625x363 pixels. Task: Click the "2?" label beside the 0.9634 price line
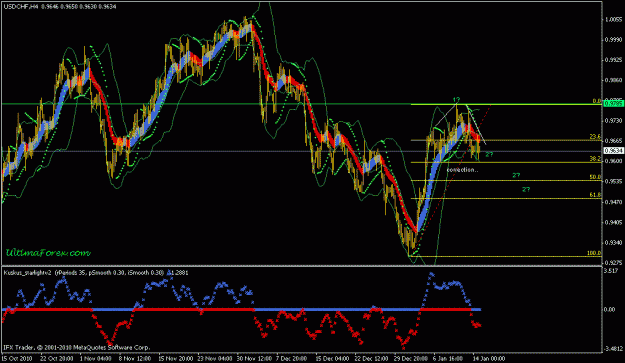pyautogui.click(x=489, y=154)
